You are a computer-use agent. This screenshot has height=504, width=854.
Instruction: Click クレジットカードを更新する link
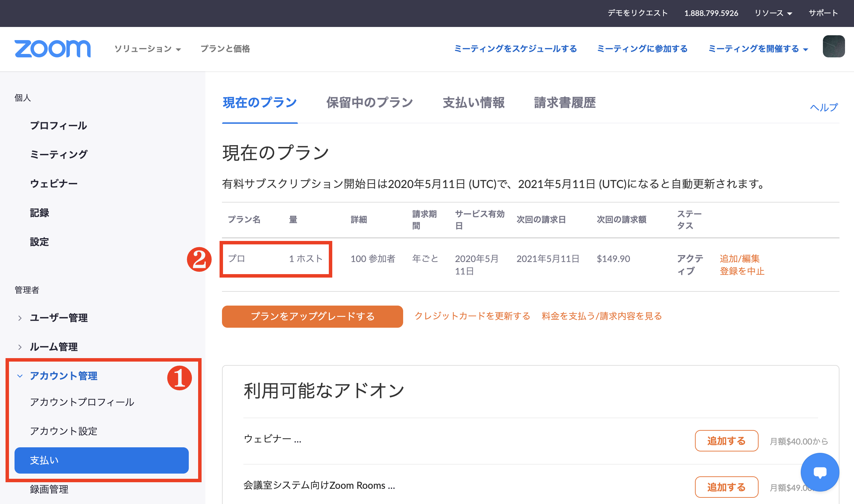472,316
